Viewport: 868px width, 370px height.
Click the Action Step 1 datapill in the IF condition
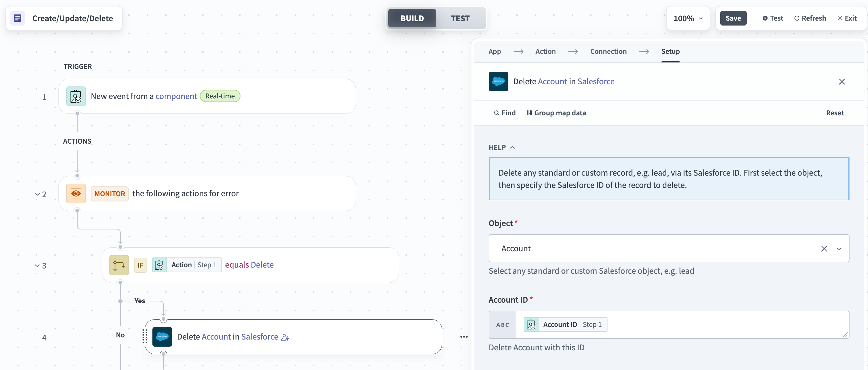point(187,265)
